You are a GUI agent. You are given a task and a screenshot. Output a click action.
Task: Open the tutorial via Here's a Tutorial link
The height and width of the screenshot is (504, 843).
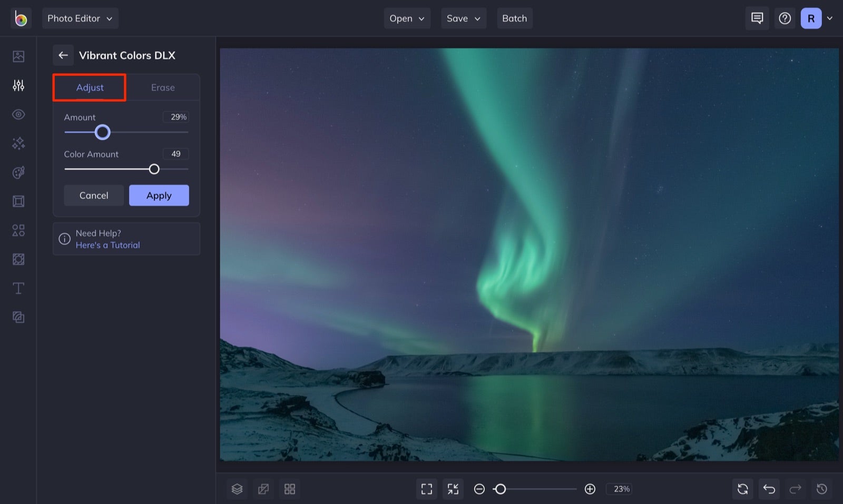click(108, 245)
